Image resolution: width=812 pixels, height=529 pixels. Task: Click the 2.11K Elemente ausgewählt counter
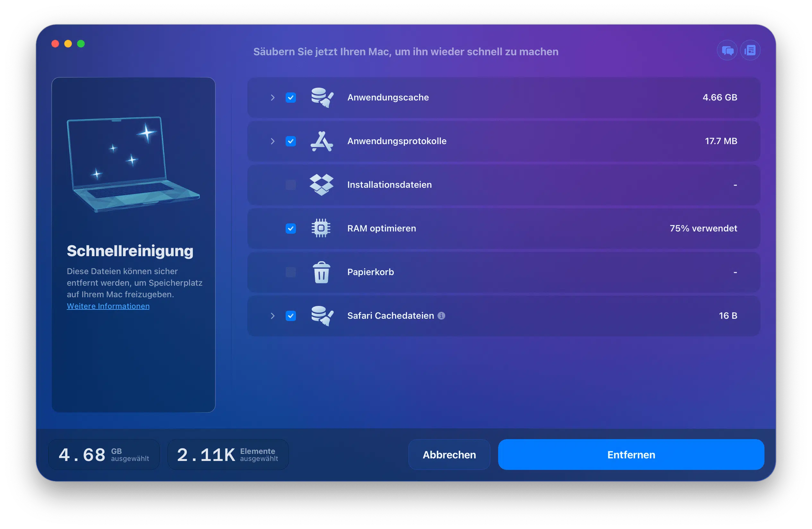point(228,455)
